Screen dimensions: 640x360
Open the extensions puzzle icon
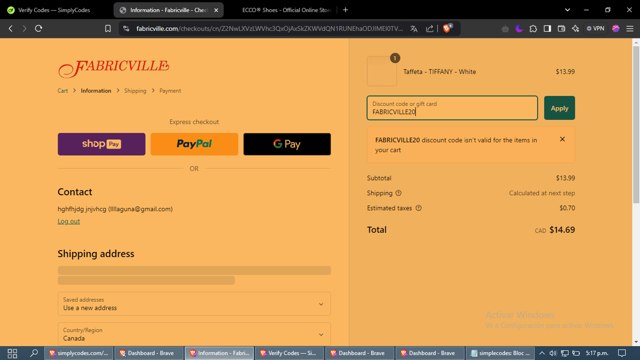533,29
